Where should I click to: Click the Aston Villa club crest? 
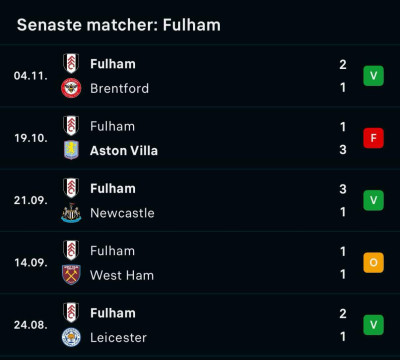point(71,150)
